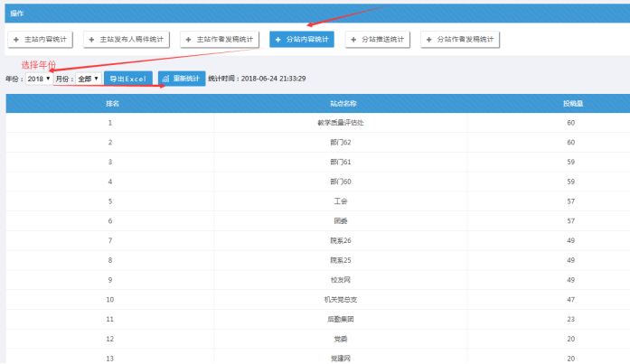The image size is (630, 364).
Task: Switch to 主站发布人稿件统计 tab
Action: click(127, 40)
